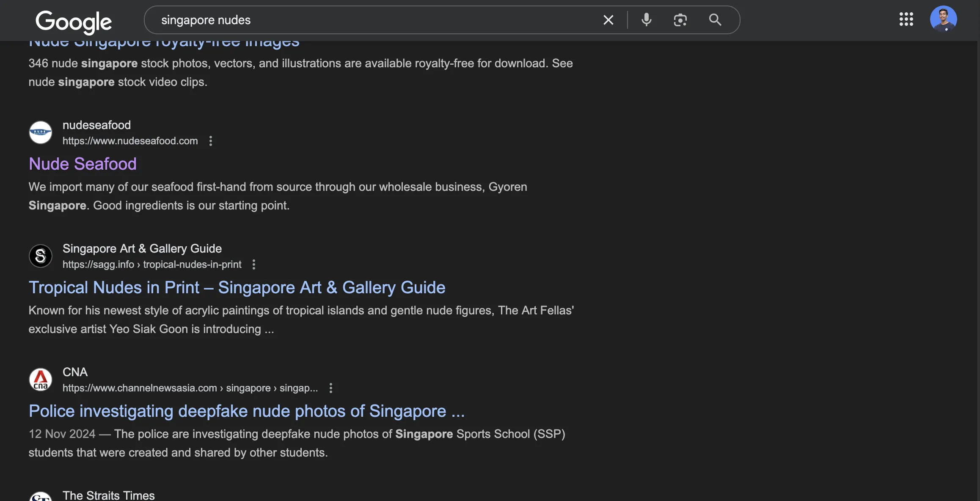Screen dimensions: 980x501
Task: Click the '346 nude singapore stock photos' snippet
Action: [x=300, y=72]
